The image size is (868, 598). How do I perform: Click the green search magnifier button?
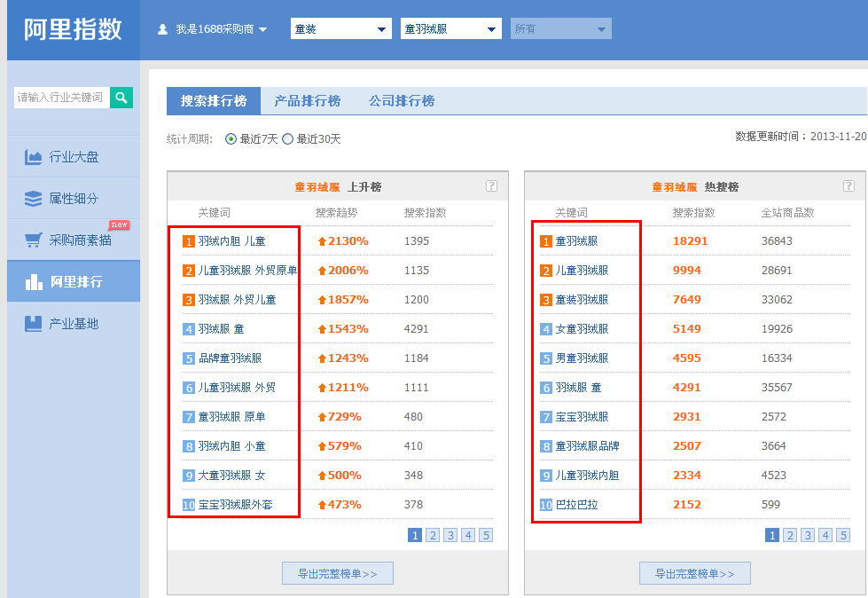click(x=121, y=98)
